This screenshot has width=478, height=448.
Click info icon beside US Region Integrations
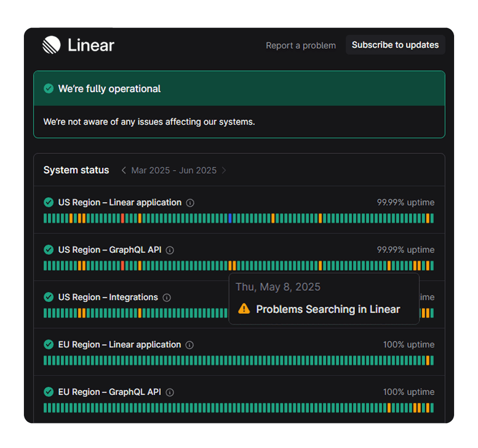(167, 298)
